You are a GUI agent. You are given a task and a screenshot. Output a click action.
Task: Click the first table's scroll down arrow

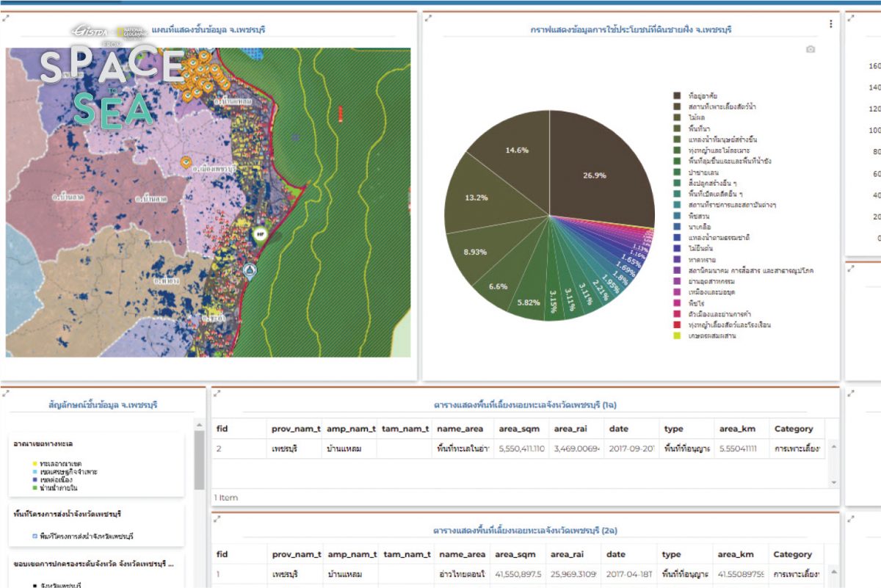coord(833,482)
